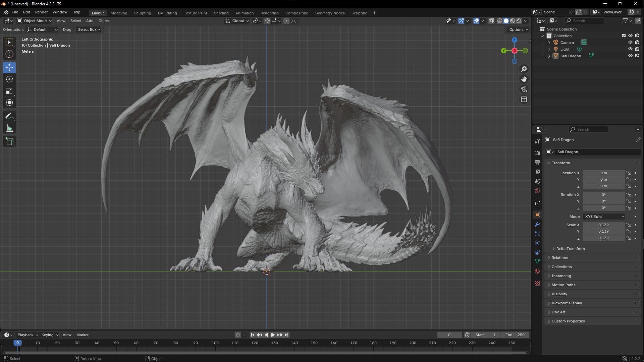644x362 pixels.
Task: Click the End frame field
Action: (515, 335)
